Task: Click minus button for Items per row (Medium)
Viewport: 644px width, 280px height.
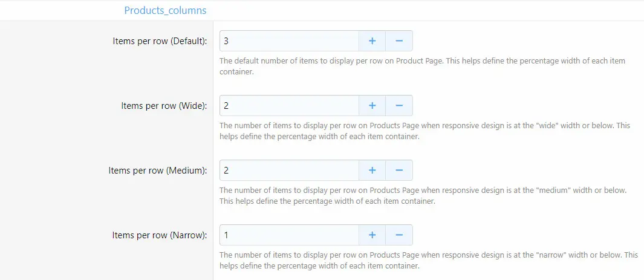Action: tap(399, 170)
